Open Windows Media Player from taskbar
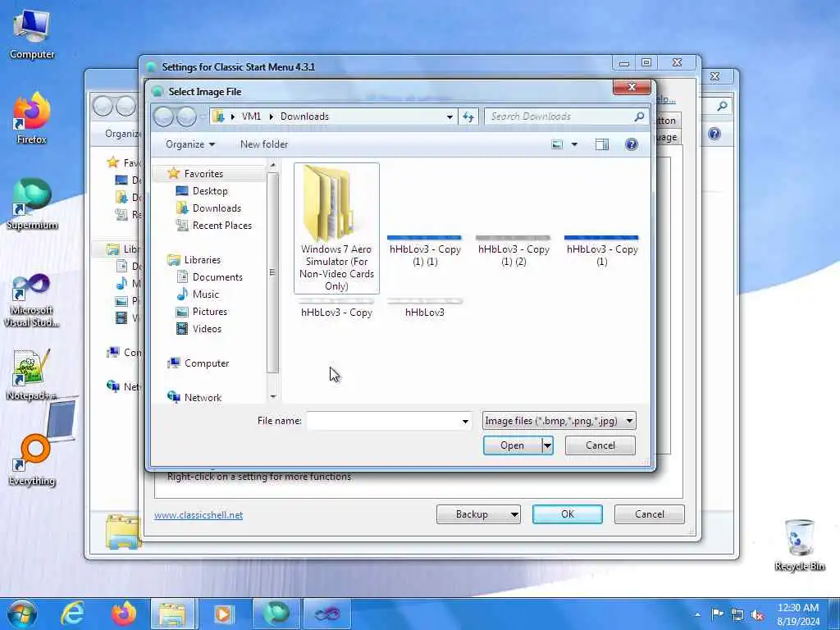This screenshot has height=630, width=840. point(224,614)
